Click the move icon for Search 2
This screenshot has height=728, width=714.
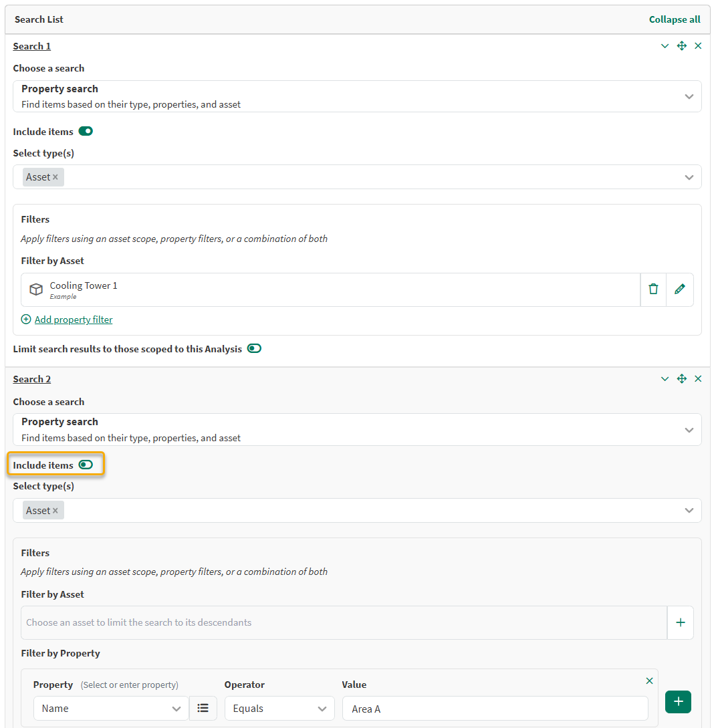[681, 379]
